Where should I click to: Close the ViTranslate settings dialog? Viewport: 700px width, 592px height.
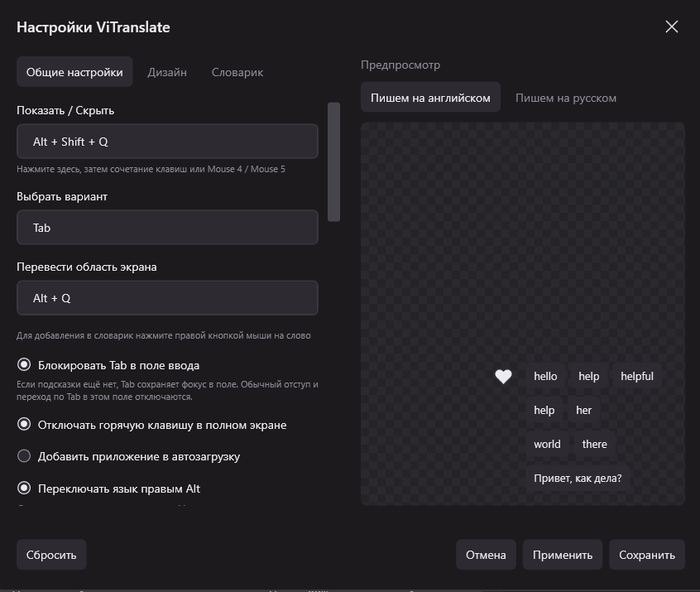tap(671, 27)
